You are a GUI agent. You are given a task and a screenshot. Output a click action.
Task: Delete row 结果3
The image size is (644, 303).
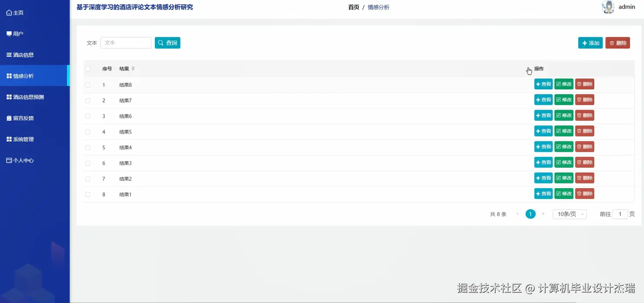(x=585, y=162)
